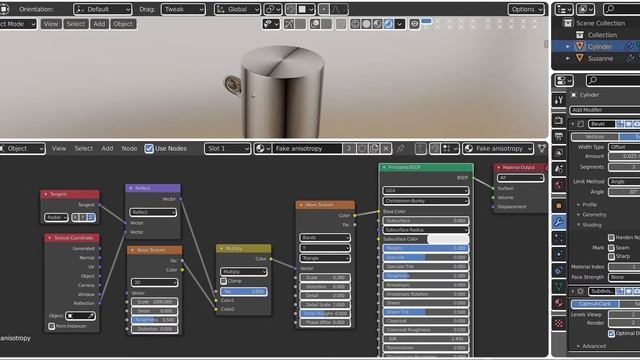
Task: Toggle Mark Seam checkbox
Action: (x=611, y=247)
